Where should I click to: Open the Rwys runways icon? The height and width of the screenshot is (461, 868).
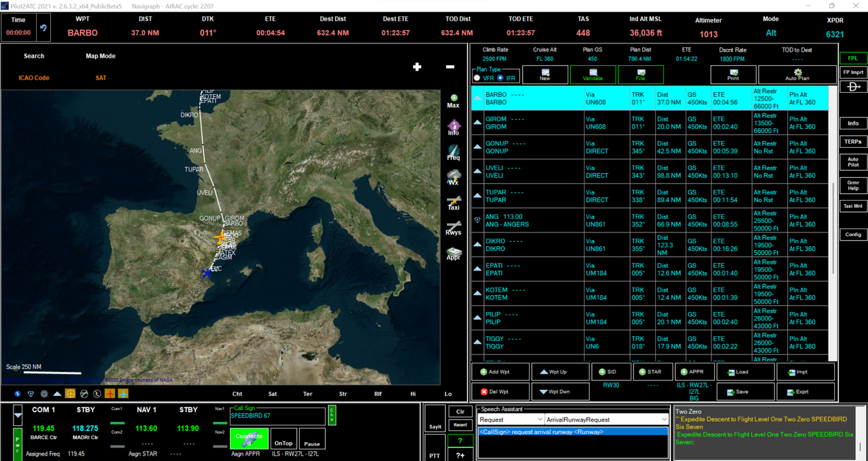click(454, 228)
